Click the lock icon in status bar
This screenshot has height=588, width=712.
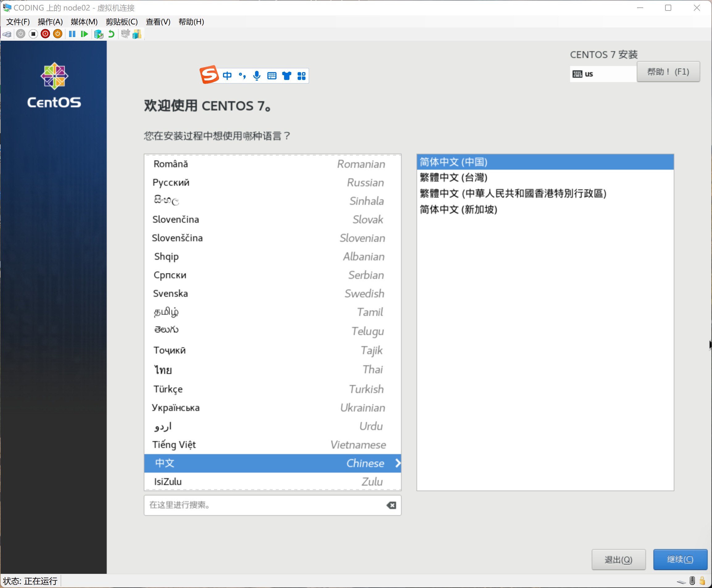point(702,581)
